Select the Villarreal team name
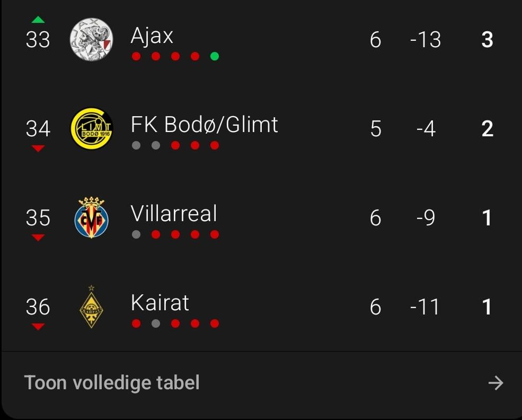This screenshot has height=420, width=522. 174,214
